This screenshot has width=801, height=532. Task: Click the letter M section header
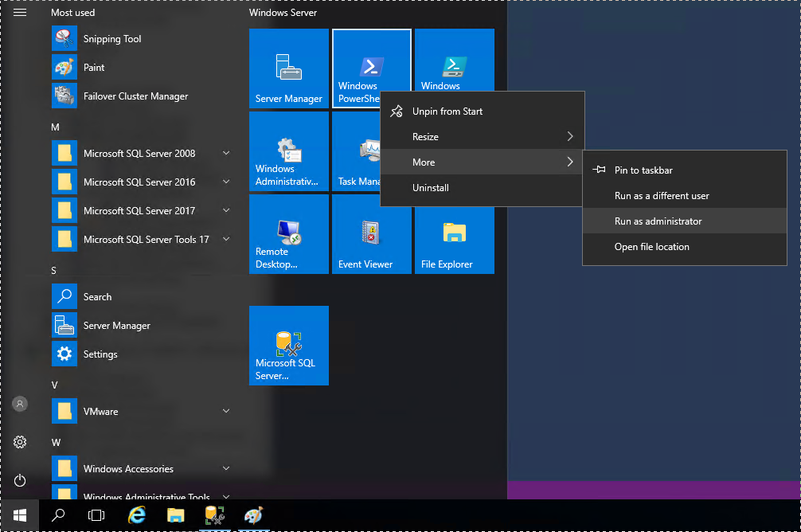click(x=55, y=127)
